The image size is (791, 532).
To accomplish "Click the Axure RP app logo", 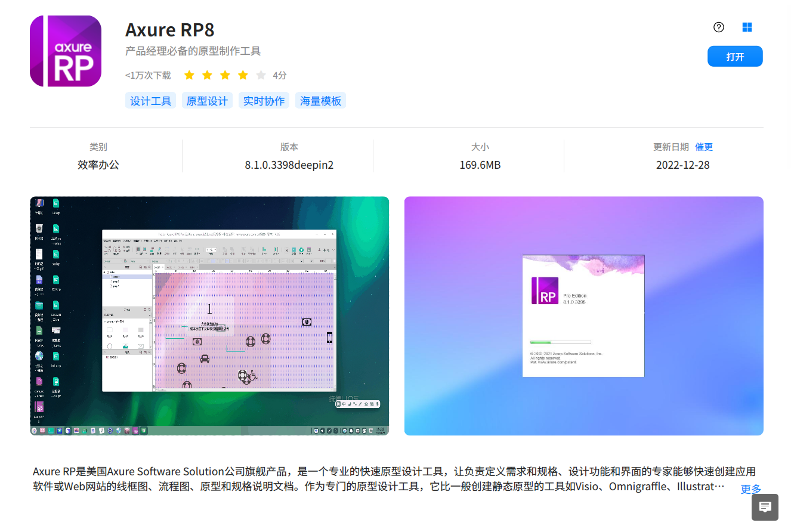I will point(66,51).
